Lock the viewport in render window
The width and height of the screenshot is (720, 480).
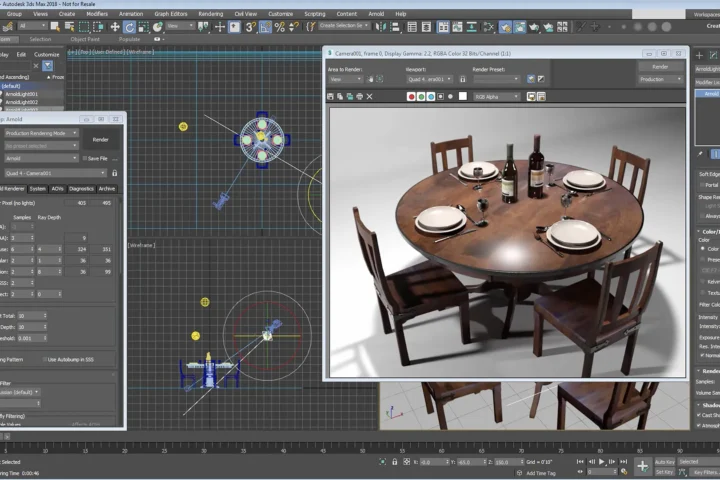click(463, 79)
